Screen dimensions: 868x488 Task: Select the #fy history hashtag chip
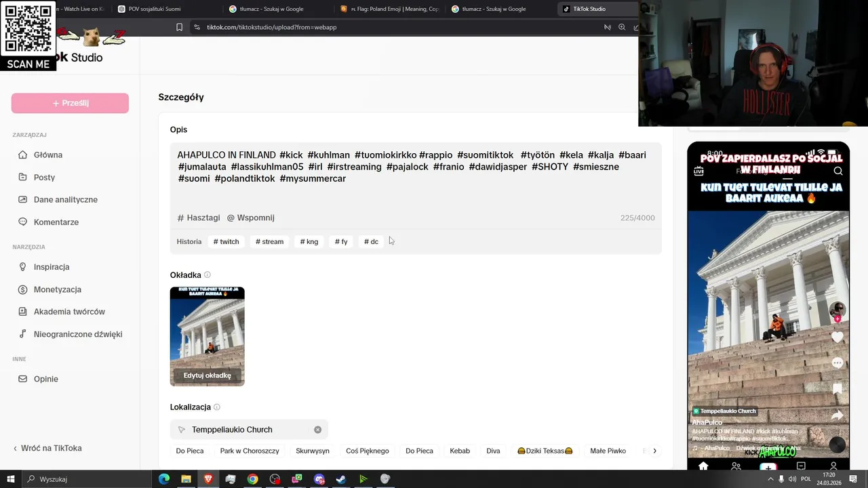coord(341,241)
